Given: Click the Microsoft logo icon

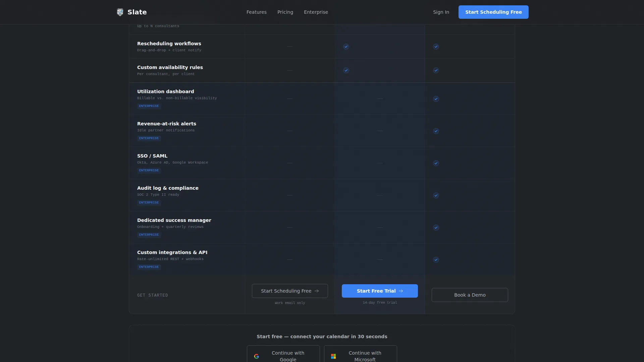Looking at the screenshot, I should 333,356.
